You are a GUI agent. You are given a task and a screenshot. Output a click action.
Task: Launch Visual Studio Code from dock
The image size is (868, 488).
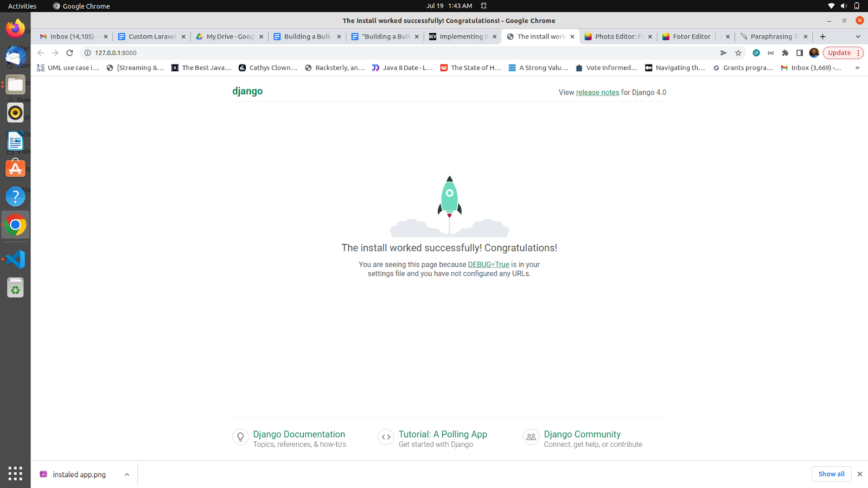(x=15, y=260)
